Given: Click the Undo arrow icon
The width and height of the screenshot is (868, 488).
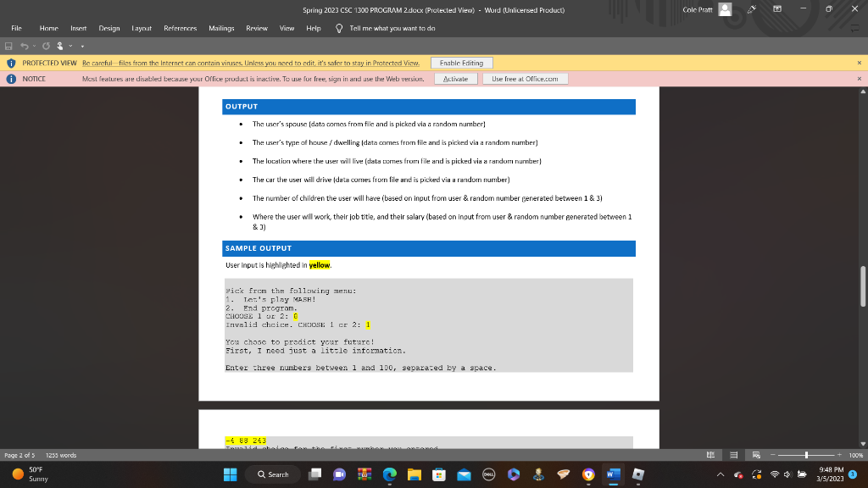Looking at the screenshot, I should (x=24, y=46).
